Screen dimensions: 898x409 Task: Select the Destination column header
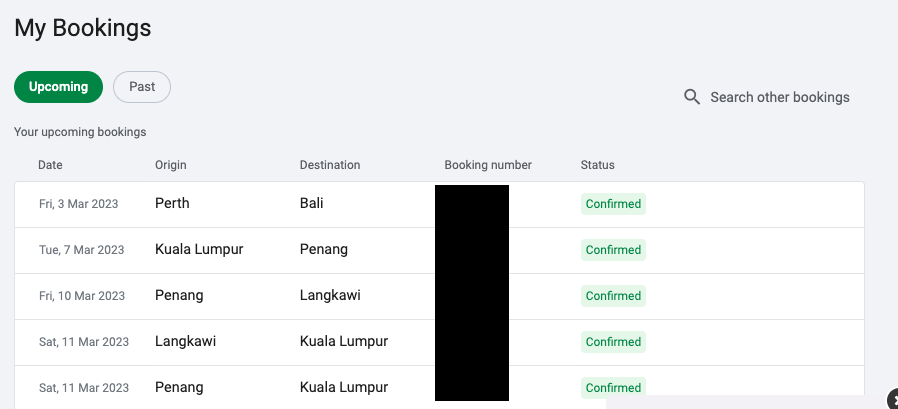[x=330, y=165]
